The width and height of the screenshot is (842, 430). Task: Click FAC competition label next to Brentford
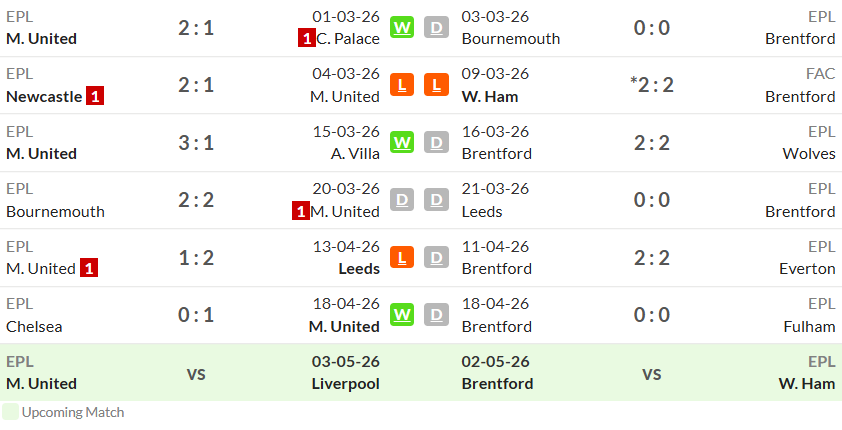pyautogui.click(x=821, y=74)
